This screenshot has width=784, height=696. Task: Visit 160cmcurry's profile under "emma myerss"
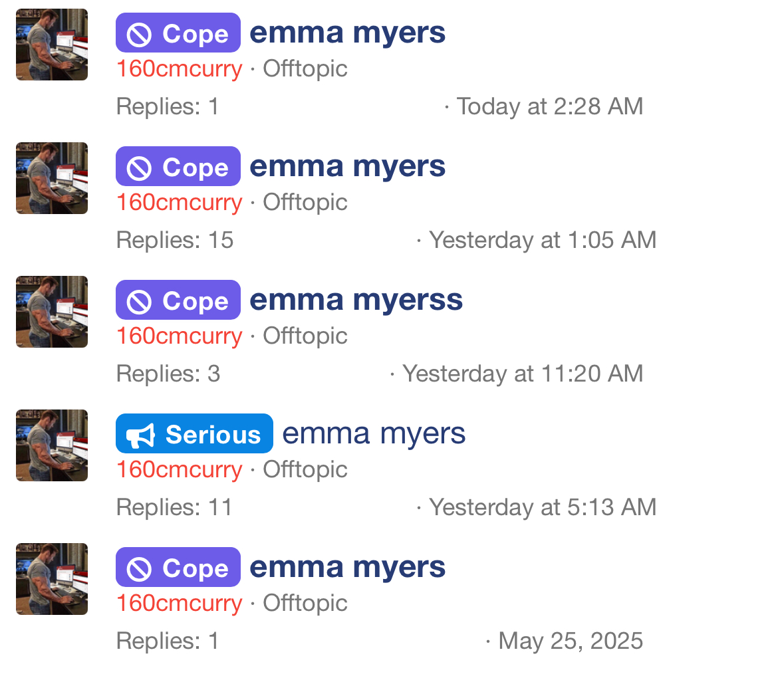[179, 336]
